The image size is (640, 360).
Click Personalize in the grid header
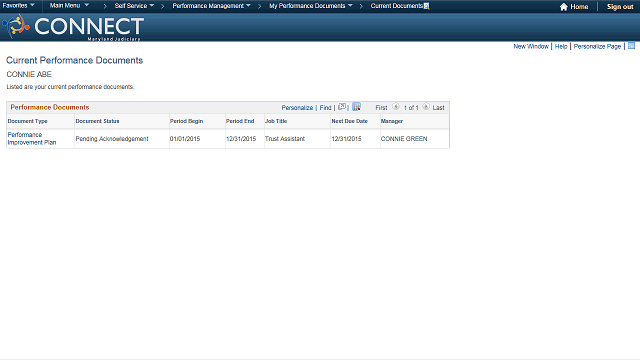pyautogui.click(x=297, y=108)
